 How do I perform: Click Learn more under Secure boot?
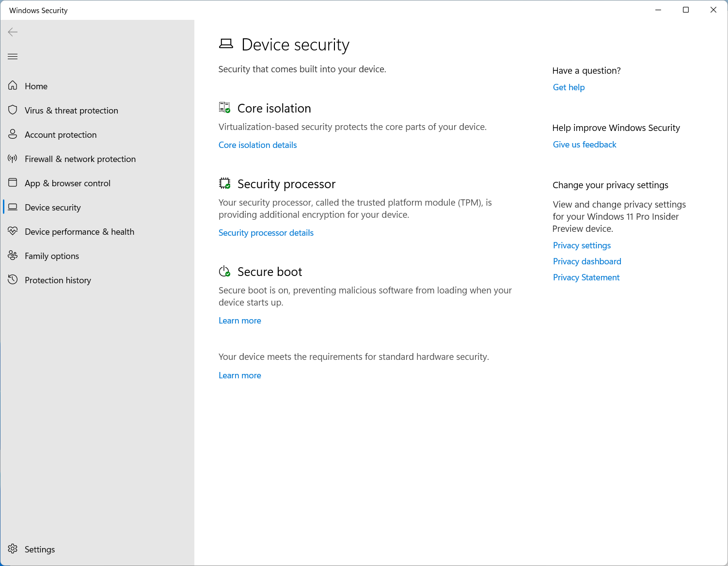(240, 321)
